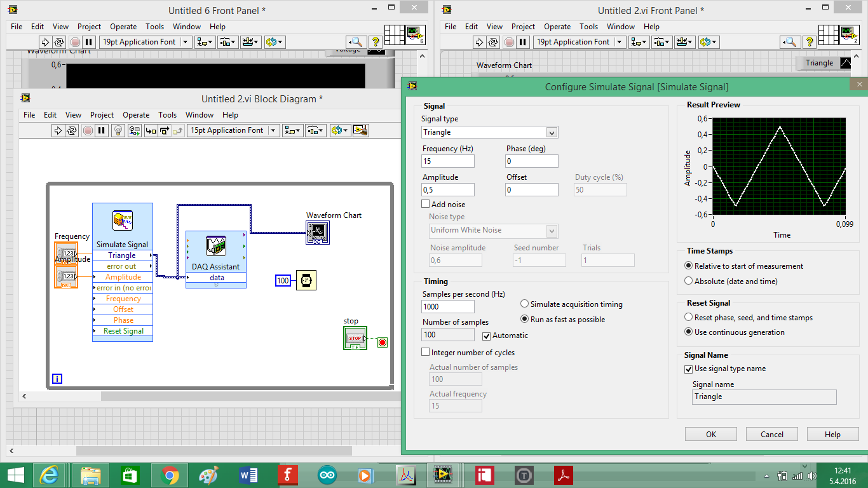Click OK in Configure Simulate Signal dialog
The image size is (868, 488).
[711, 435]
